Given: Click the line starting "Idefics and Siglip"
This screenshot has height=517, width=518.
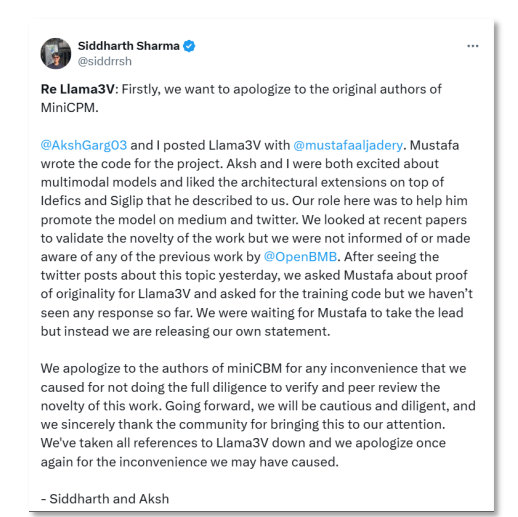Looking at the screenshot, I should 254,201.
